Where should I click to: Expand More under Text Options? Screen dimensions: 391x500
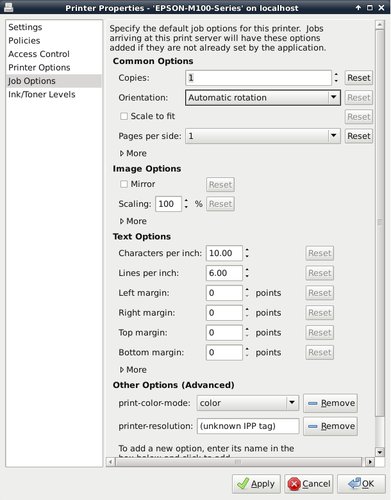pos(133,370)
